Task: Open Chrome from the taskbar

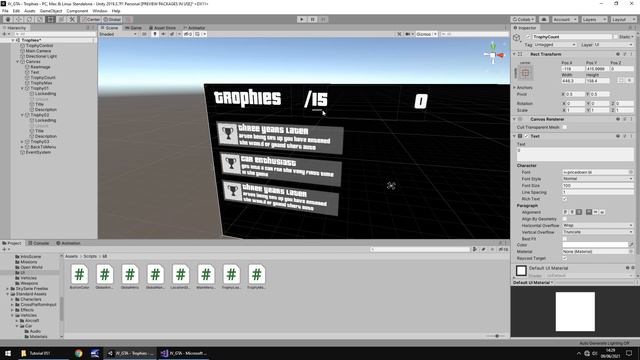Action: pos(78,353)
